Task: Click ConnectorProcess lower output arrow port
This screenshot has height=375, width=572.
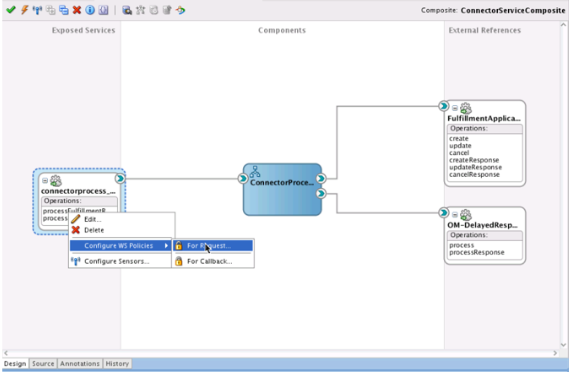Action: 321,193
